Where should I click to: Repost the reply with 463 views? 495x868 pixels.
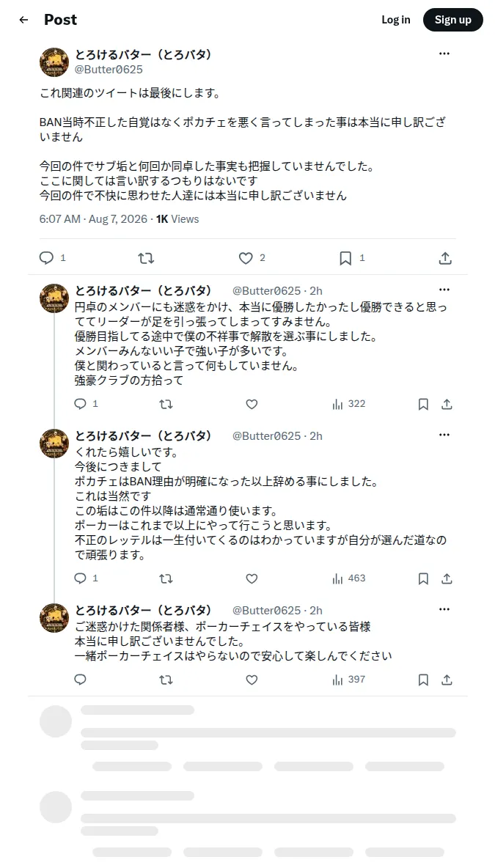[166, 578]
